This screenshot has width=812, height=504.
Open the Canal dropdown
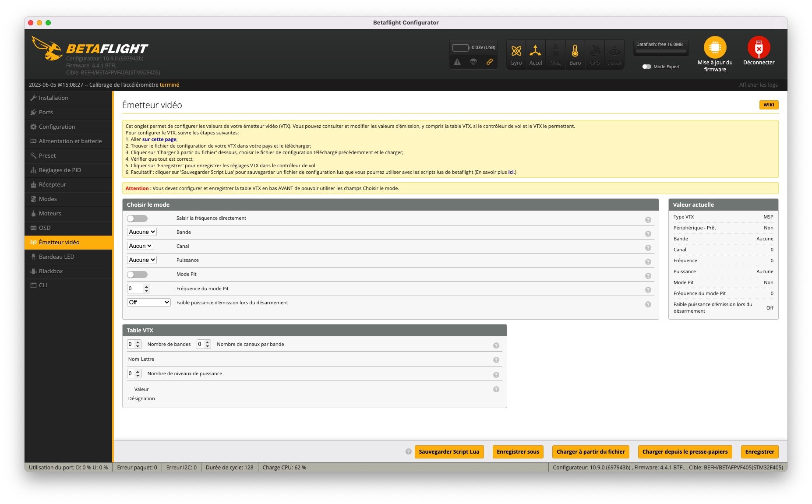click(x=140, y=246)
